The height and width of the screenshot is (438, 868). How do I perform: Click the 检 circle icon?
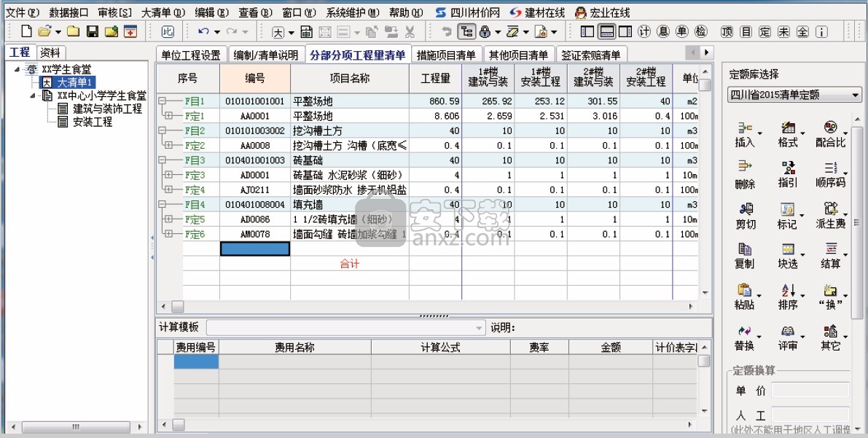(x=701, y=31)
